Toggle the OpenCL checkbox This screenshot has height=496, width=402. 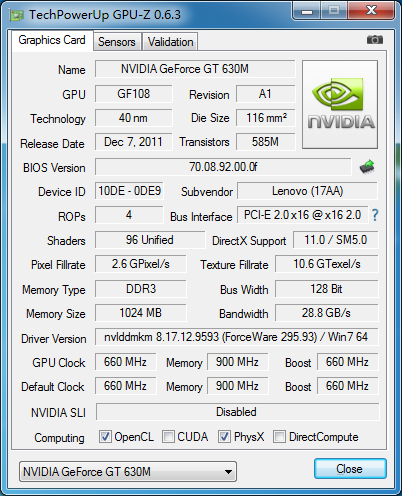(105, 436)
